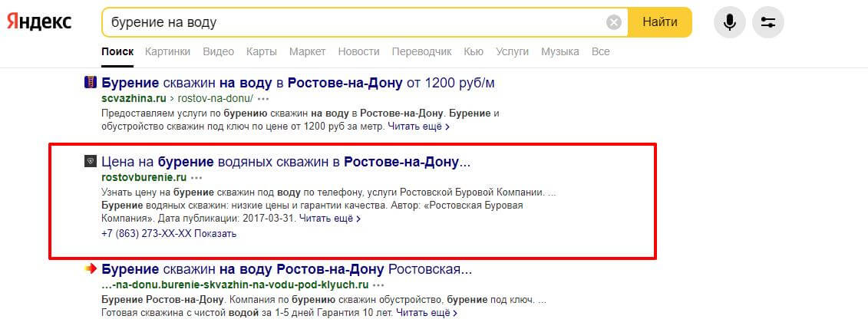868x329 pixels.
Task: Open the Карты tab
Action: pos(261,51)
